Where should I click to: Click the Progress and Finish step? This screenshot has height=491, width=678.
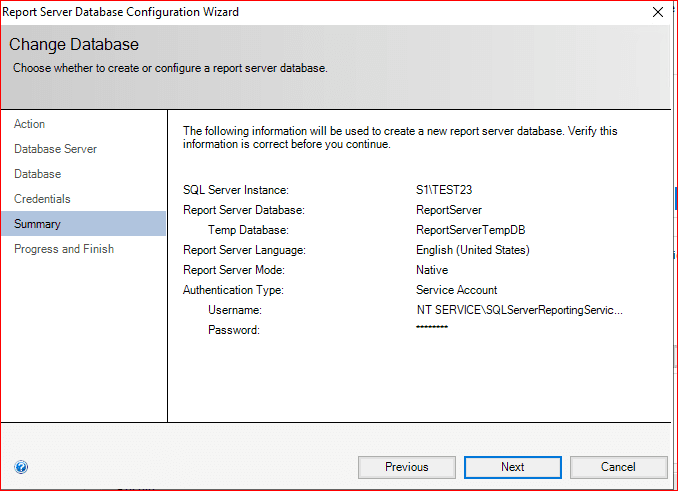pyautogui.click(x=64, y=249)
